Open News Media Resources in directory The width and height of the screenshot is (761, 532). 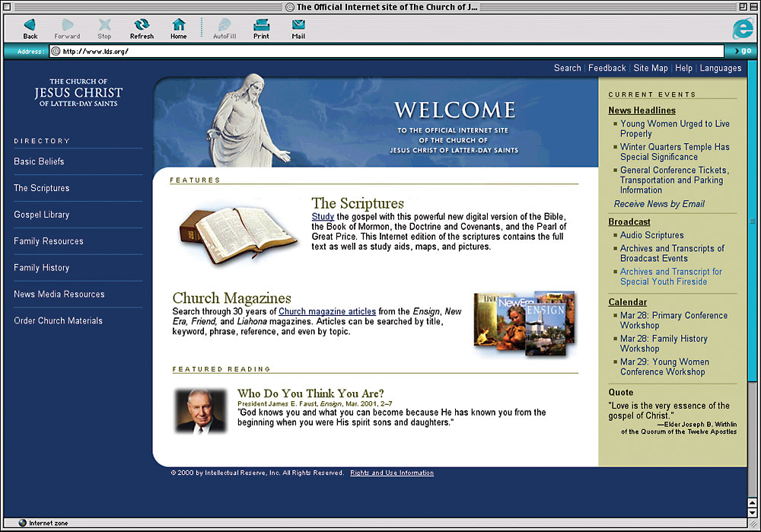pos(59,294)
